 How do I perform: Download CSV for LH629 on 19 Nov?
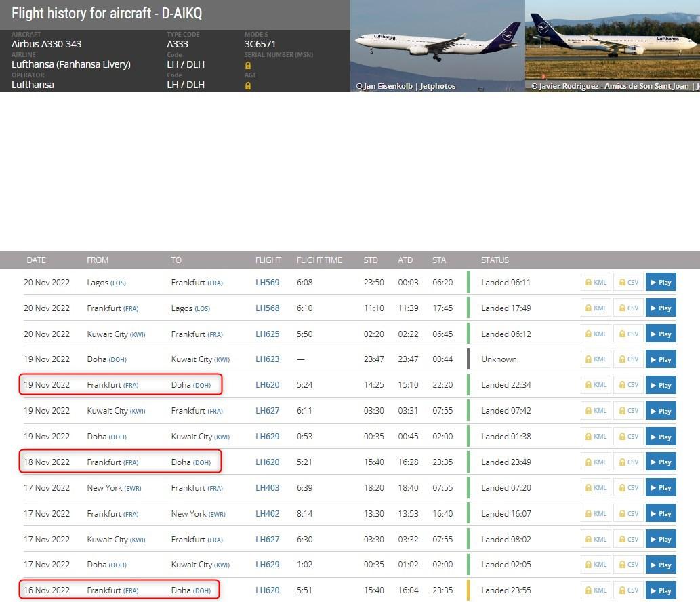coord(629,437)
